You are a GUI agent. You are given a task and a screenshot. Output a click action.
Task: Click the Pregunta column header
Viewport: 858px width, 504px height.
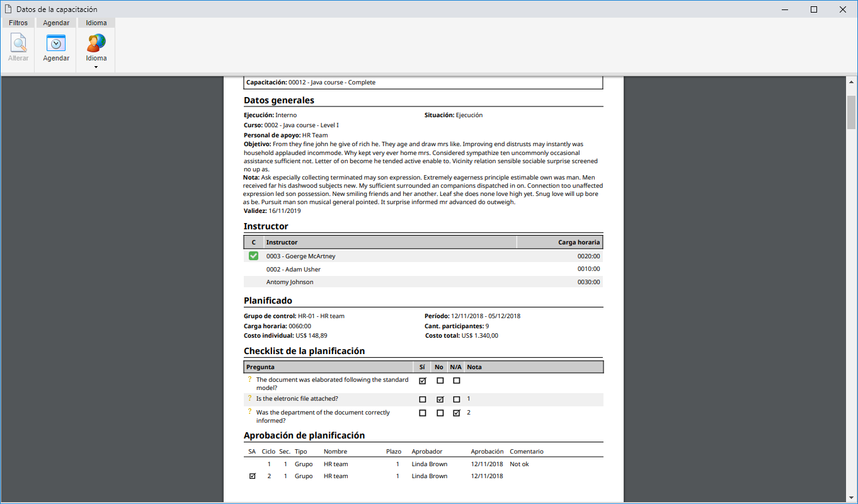pos(328,367)
